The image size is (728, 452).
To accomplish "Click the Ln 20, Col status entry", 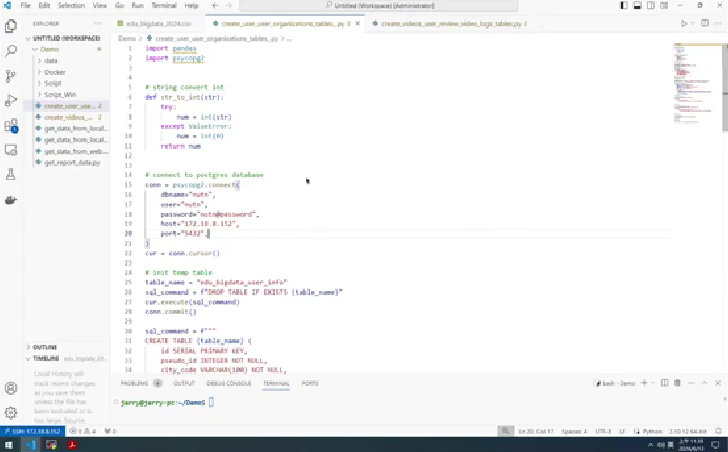I will pos(536,431).
